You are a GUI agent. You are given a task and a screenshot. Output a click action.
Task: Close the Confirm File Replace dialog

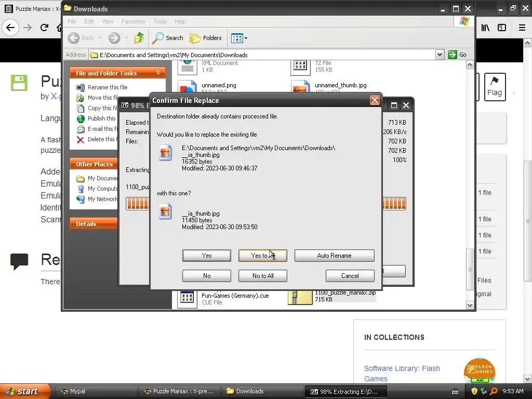point(375,100)
